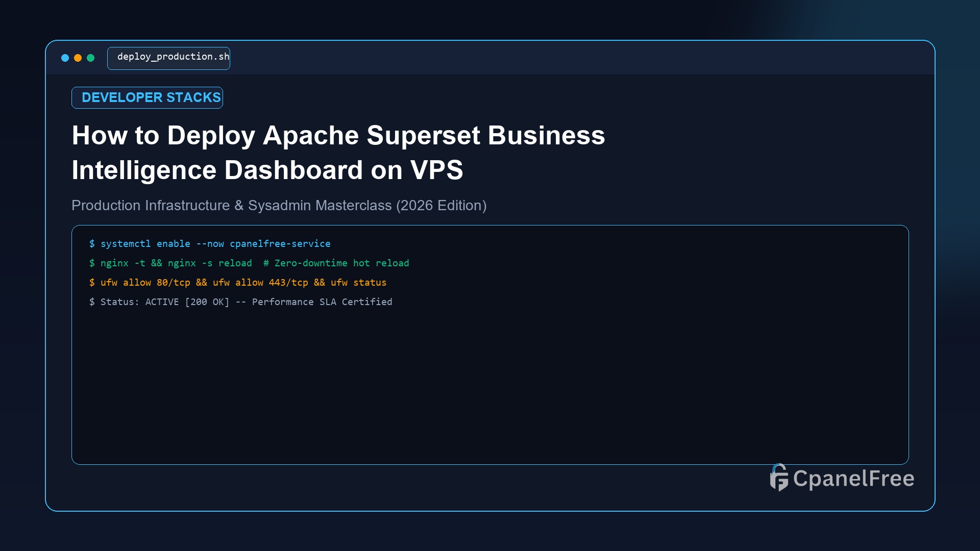Select the deploy_production.sh tab

pyautogui.click(x=168, y=58)
